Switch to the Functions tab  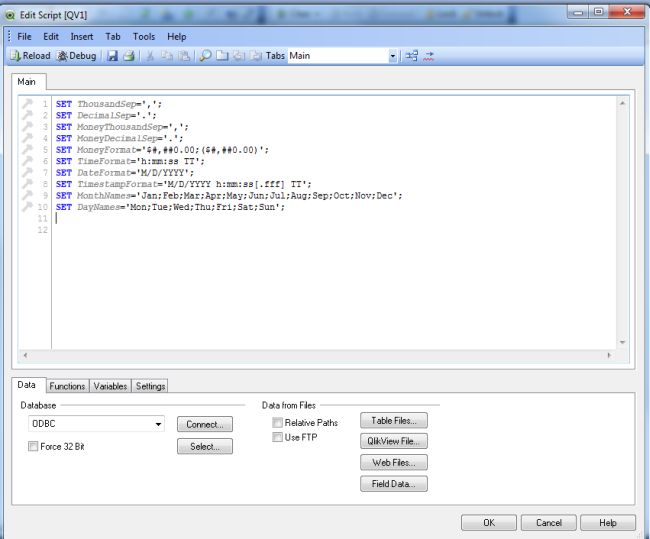[x=67, y=386]
